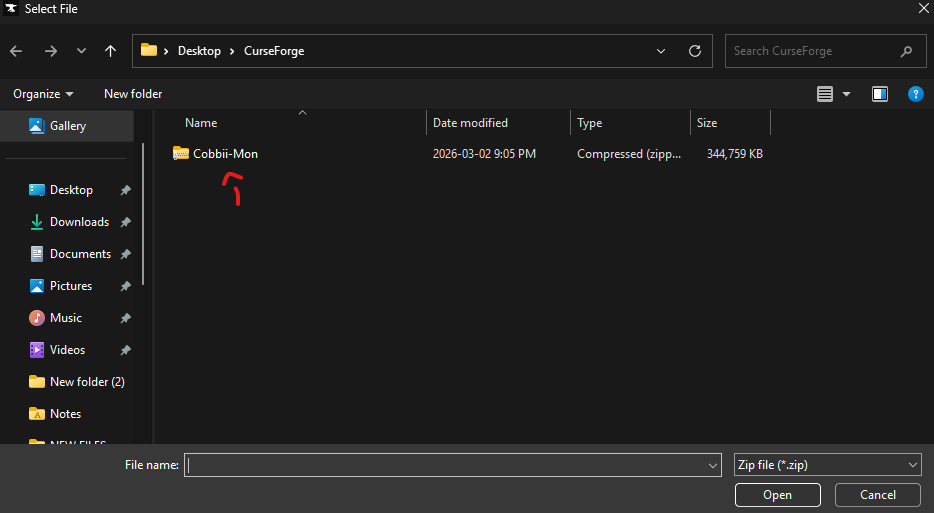Click the folder icon in address bar
The image size is (934, 513).
149,51
